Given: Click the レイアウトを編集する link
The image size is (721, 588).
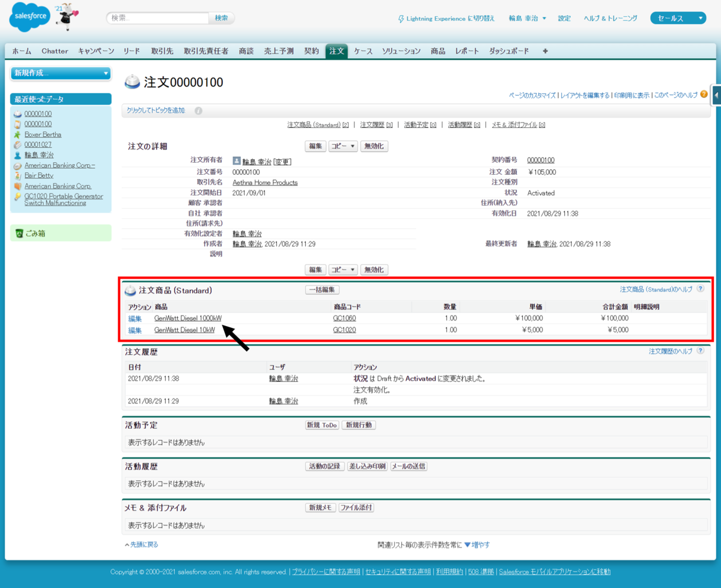Looking at the screenshot, I should (x=585, y=95).
